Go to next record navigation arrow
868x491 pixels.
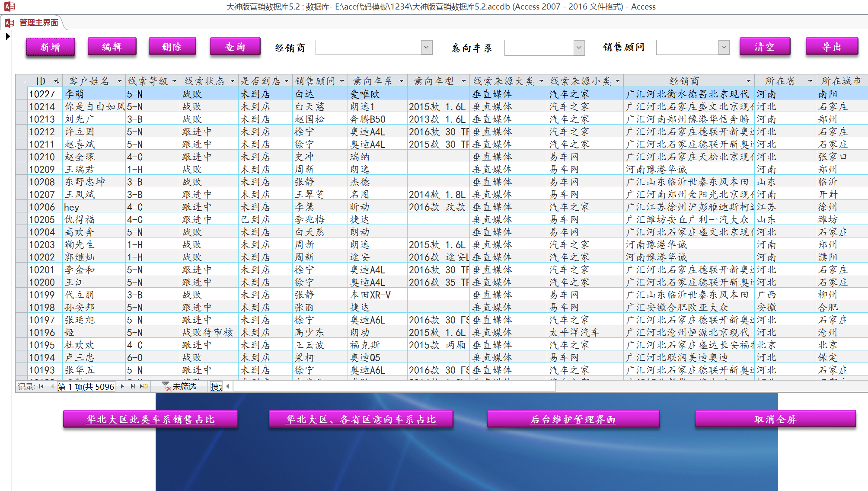122,386
